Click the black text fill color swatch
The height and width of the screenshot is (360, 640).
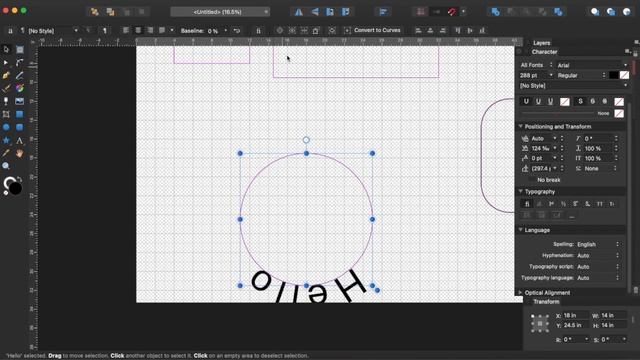pyautogui.click(x=613, y=75)
